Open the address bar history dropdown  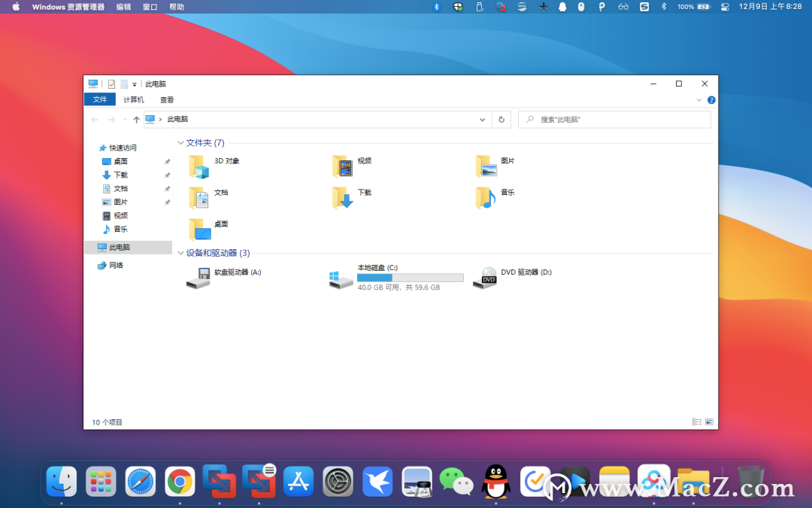tap(482, 120)
